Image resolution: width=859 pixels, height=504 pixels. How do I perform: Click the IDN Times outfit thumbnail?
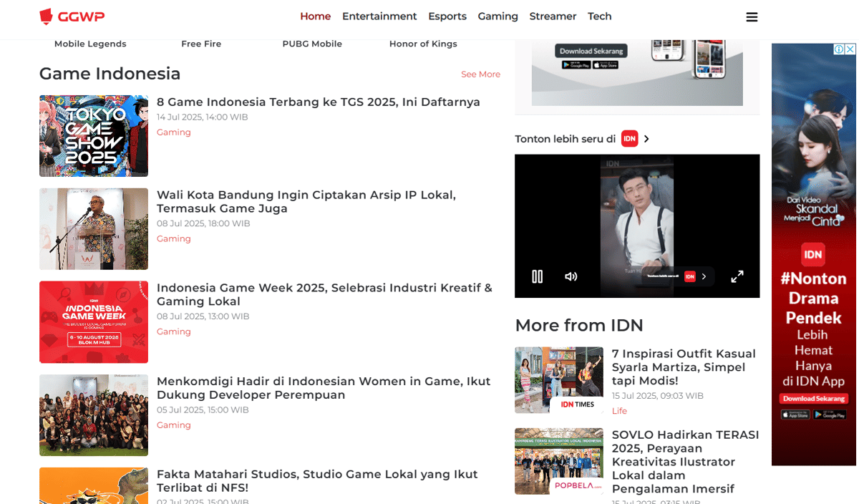click(559, 380)
